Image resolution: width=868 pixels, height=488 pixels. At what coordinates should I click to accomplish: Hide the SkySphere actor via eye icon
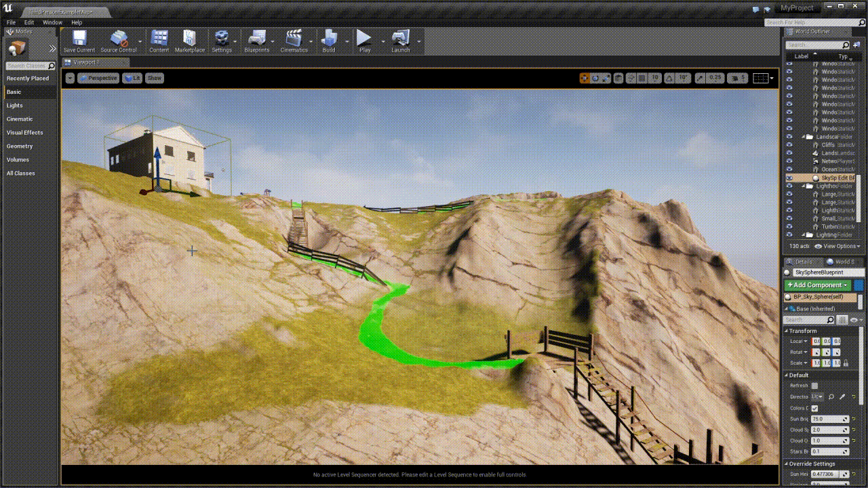coord(789,178)
